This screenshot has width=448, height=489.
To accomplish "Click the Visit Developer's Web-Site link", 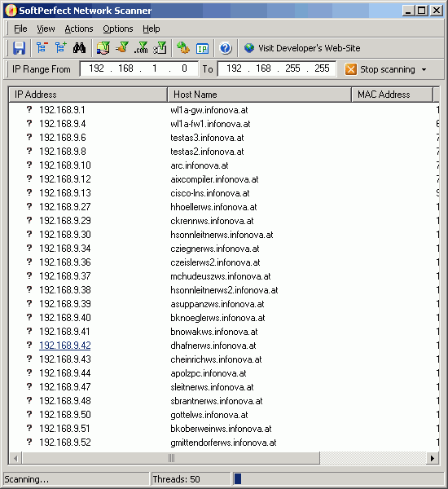I will point(309,48).
